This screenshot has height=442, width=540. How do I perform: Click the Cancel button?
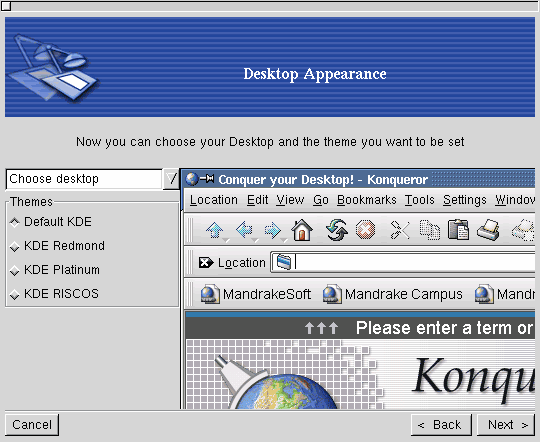[x=32, y=425]
